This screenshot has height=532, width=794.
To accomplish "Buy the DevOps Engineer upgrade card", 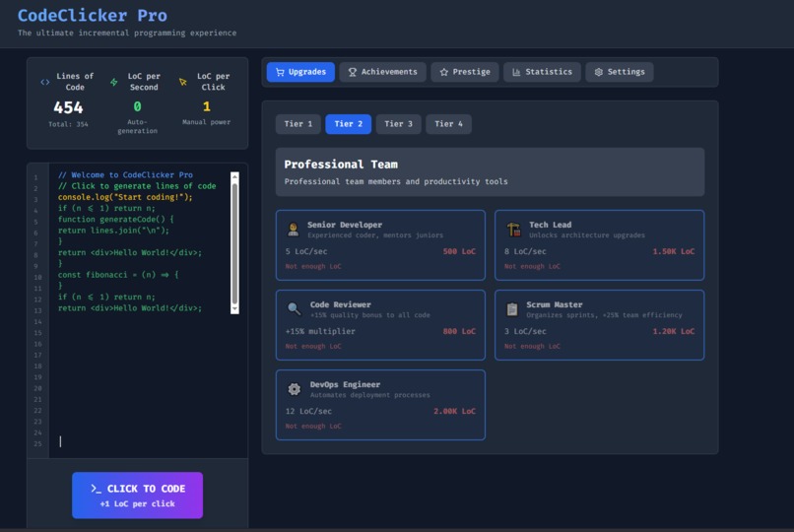I will 380,405.
